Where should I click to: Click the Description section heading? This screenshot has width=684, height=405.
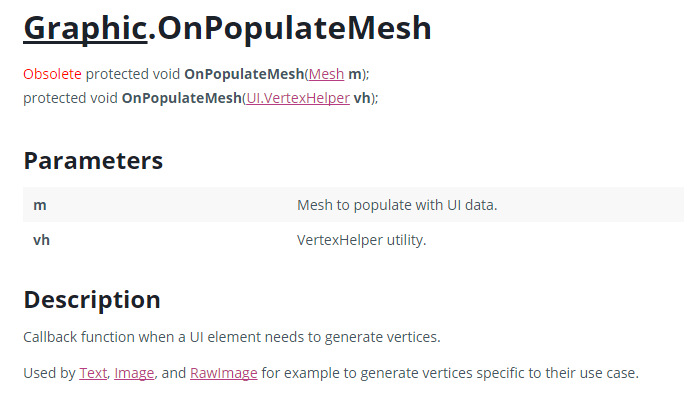92,300
